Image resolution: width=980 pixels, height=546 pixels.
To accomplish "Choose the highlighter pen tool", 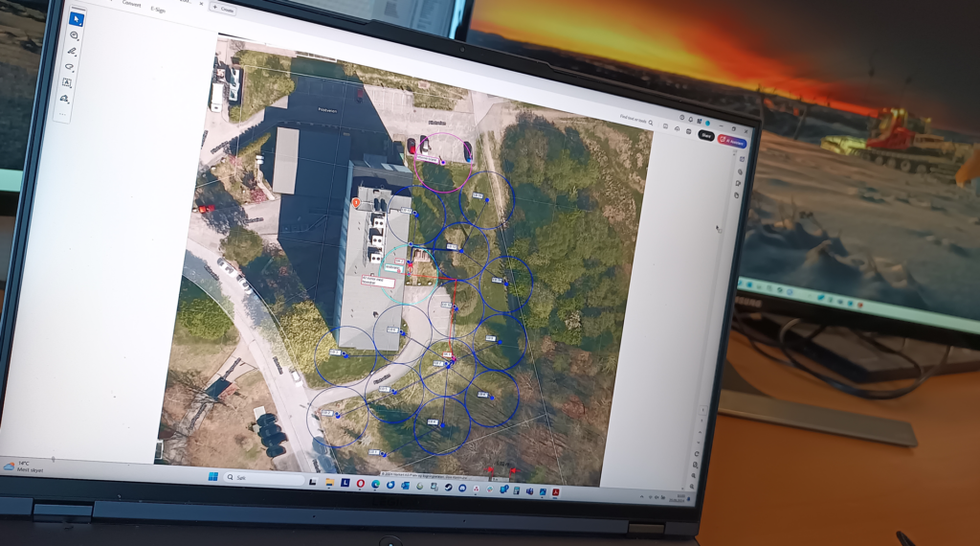I will (72, 52).
